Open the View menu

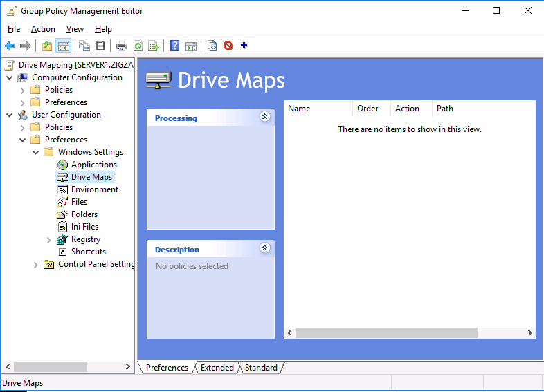pyautogui.click(x=75, y=29)
